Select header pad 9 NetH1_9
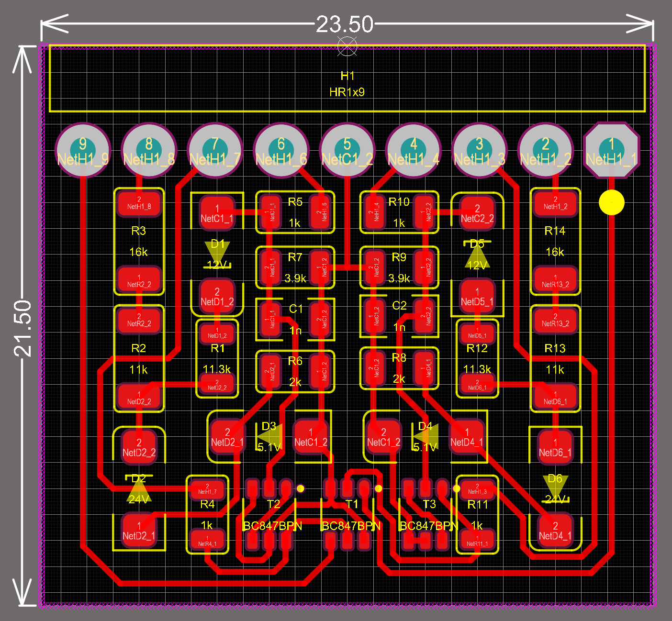The width and height of the screenshot is (672, 621). [83, 150]
